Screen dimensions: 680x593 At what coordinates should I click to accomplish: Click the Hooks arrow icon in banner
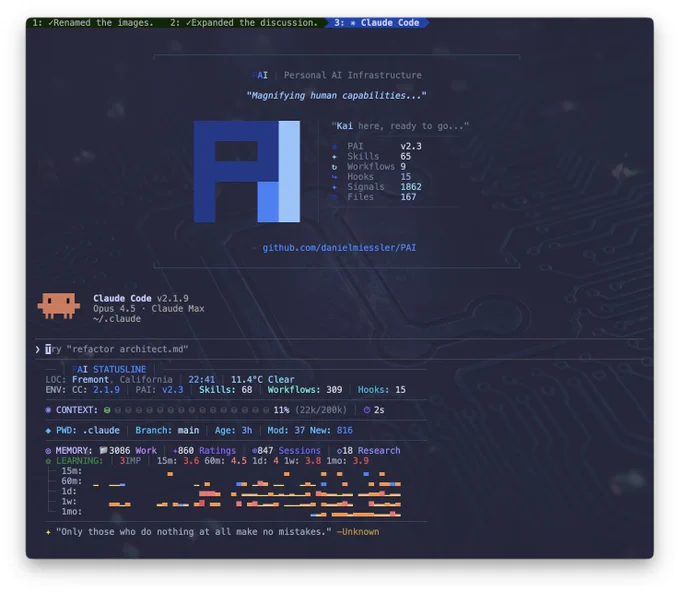pyautogui.click(x=334, y=177)
